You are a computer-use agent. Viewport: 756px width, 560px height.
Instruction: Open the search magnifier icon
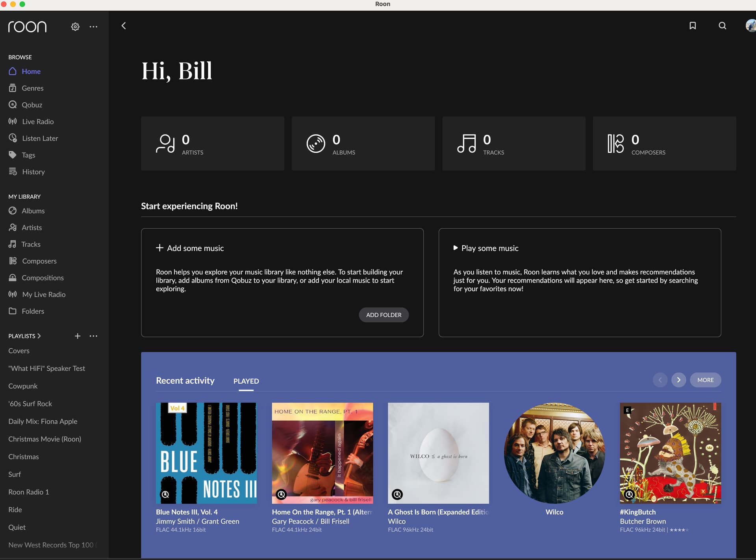coord(723,26)
